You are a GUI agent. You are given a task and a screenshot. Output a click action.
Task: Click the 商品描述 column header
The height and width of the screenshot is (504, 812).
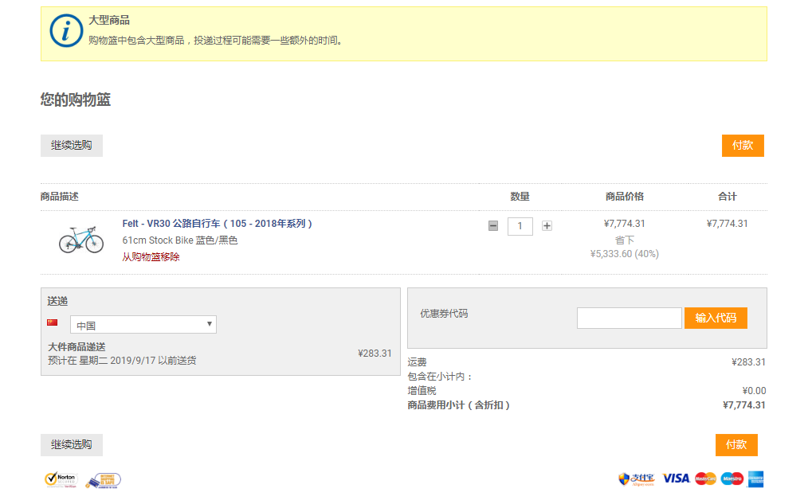pos(60,197)
